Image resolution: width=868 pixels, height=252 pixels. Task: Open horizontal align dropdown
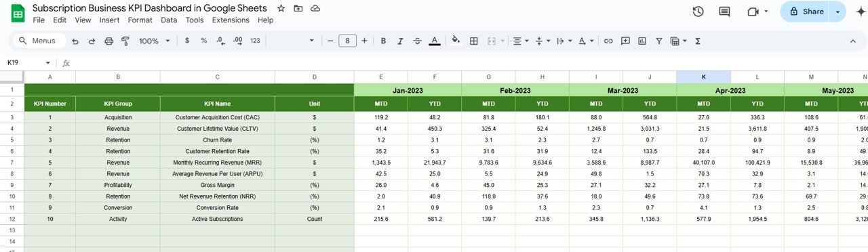(x=520, y=41)
